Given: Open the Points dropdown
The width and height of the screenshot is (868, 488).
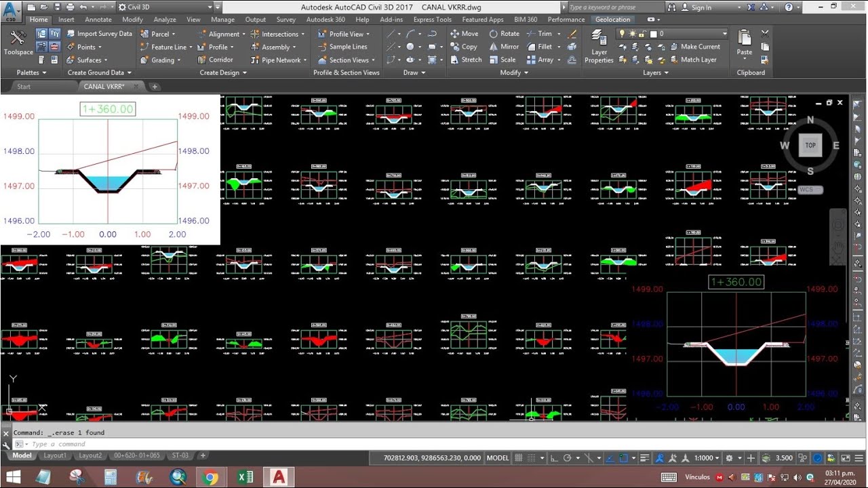Looking at the screenshot, I should (84, 47).
